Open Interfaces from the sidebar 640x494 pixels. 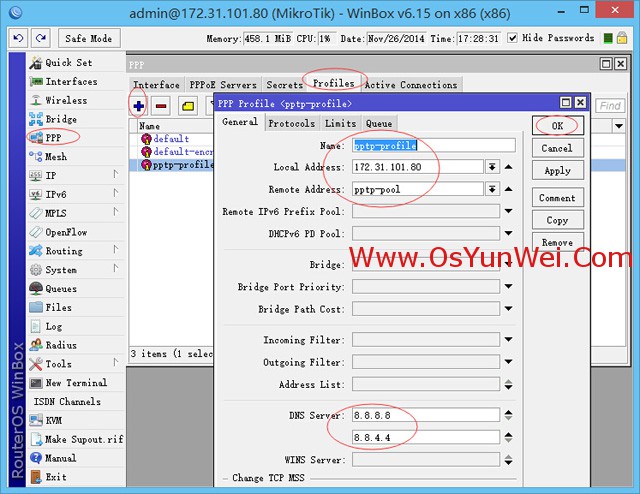click(x=71, y=81)
